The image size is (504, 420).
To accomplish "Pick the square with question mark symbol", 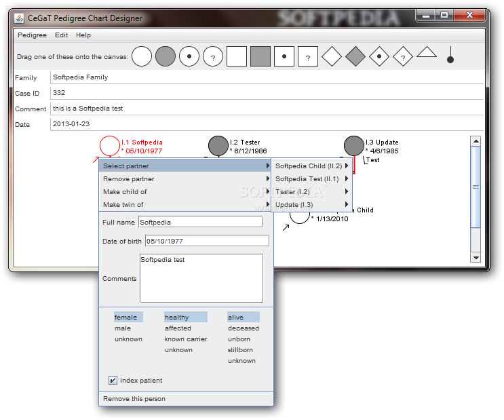I will point(308,56).
